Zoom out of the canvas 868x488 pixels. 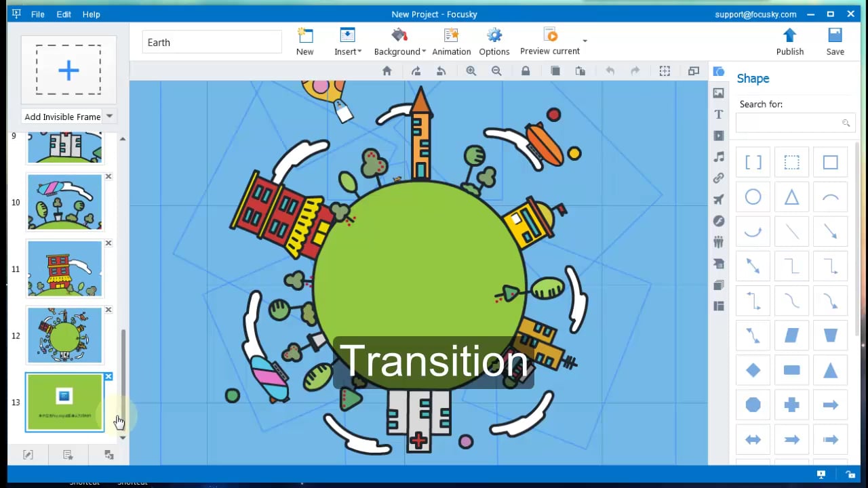[496, 71]
